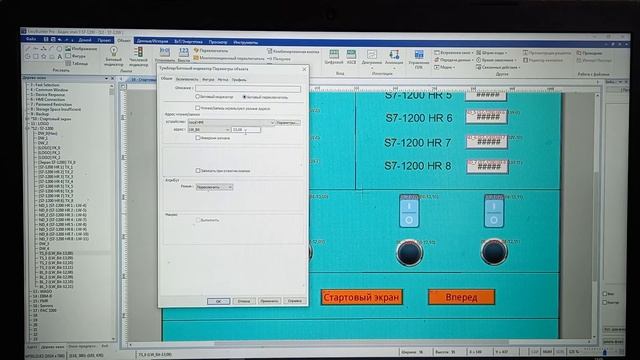Expand the embedded window dropdown
Viewport: 640px width, 360px height.
(472, 53)
